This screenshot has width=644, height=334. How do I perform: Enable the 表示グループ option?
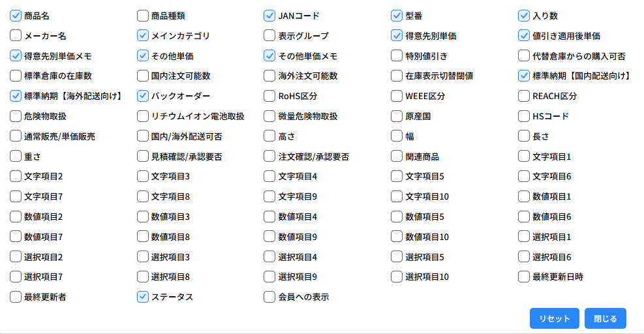tap(269, 36)
